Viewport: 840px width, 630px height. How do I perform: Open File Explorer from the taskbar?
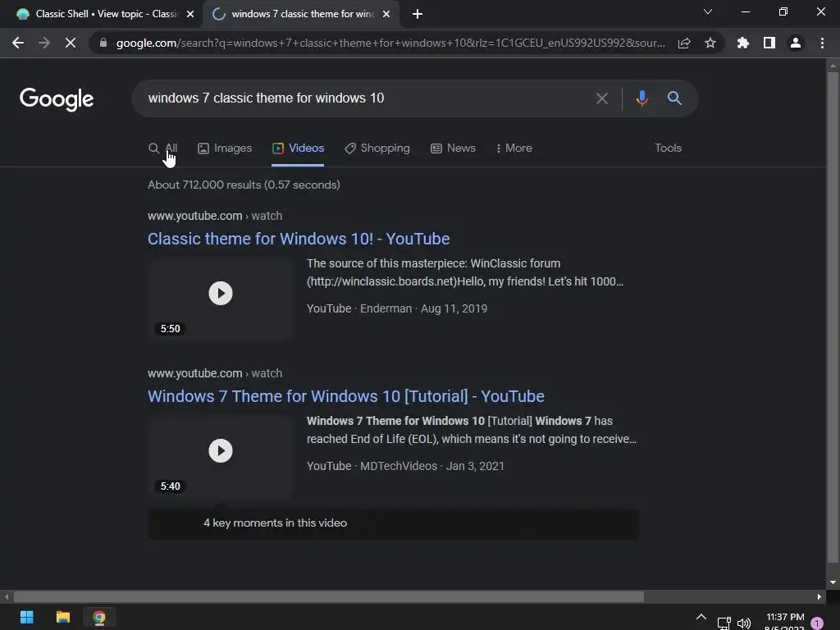pos(63,617)
